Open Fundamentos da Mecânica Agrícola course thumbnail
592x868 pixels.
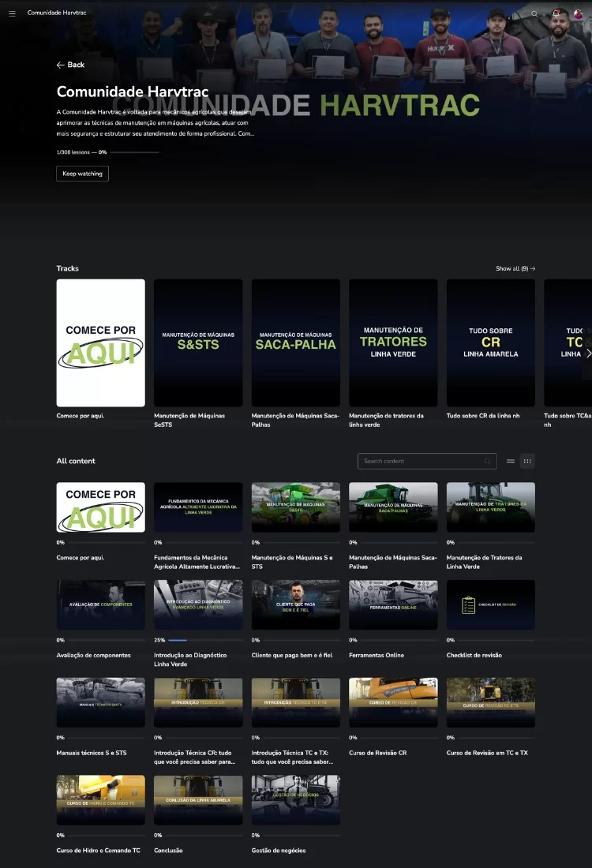pos(198,507)
